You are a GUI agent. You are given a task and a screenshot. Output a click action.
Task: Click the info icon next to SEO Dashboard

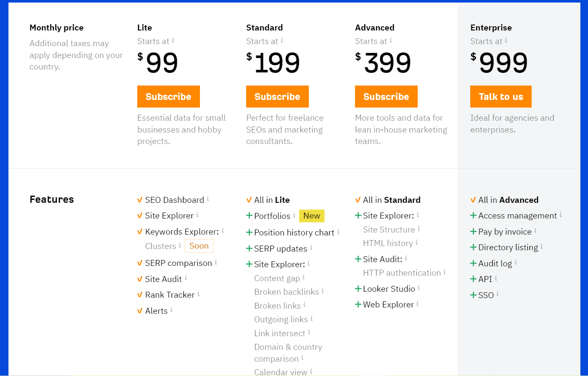tap(208, 199)
